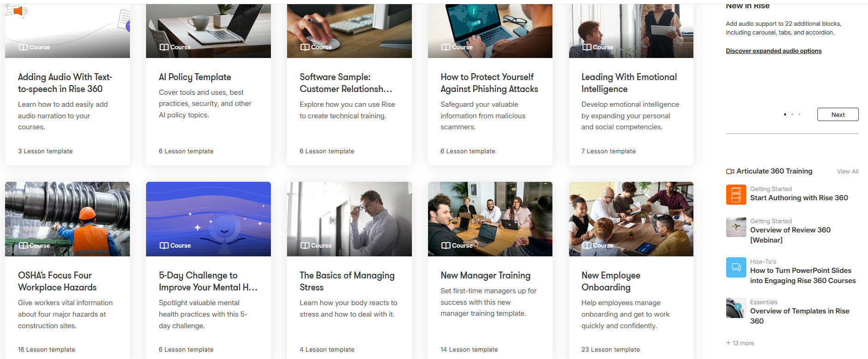This screenshot has width=868, height=359.
Task: Click the blue PowerPoint Slides how-to chat icon
Action: (x=736, y=267)
